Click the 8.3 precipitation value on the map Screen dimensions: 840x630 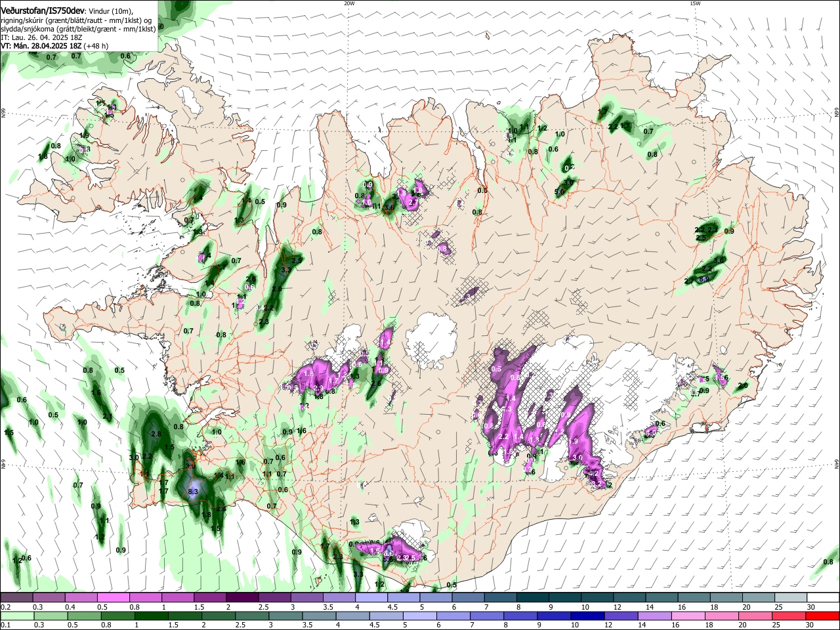click(x=193, y=491)
